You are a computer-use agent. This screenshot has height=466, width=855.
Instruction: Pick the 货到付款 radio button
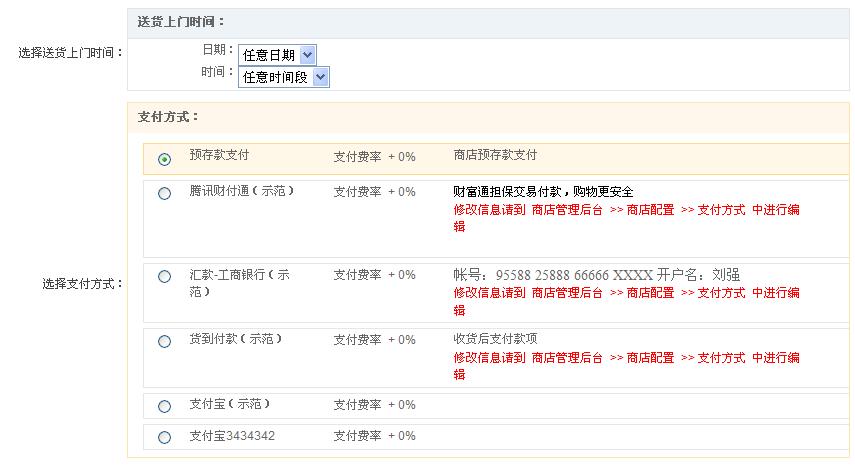(165, 342)
